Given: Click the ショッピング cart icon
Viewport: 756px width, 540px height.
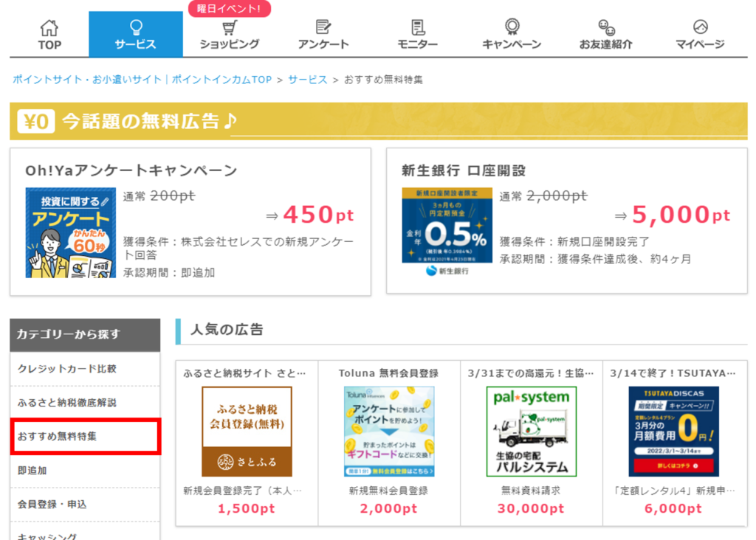Looking at the screenshot, I should [x=230, y=27].
